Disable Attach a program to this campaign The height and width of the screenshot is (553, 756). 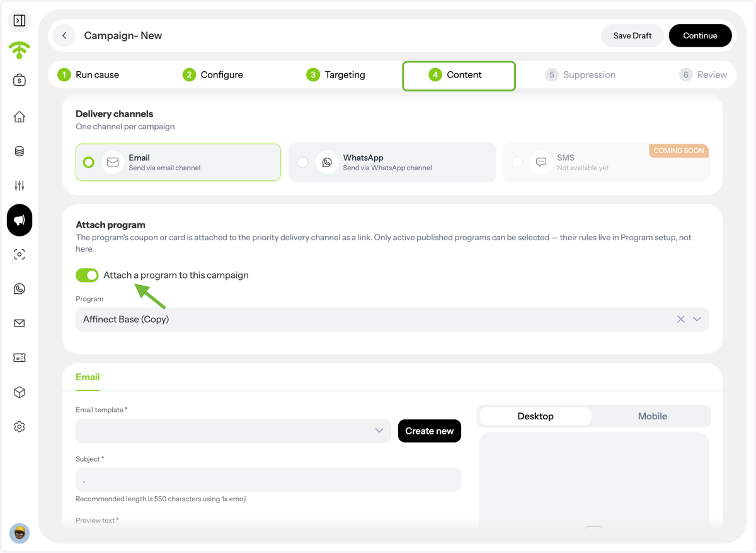click(x=87, y=275)
